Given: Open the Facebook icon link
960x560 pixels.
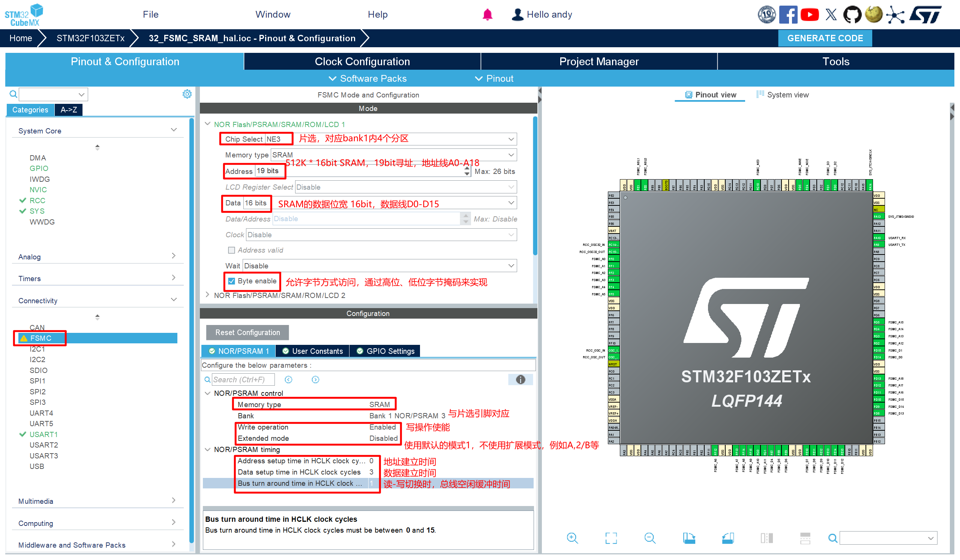Looking at the screenshot, I should pos(788,15).
